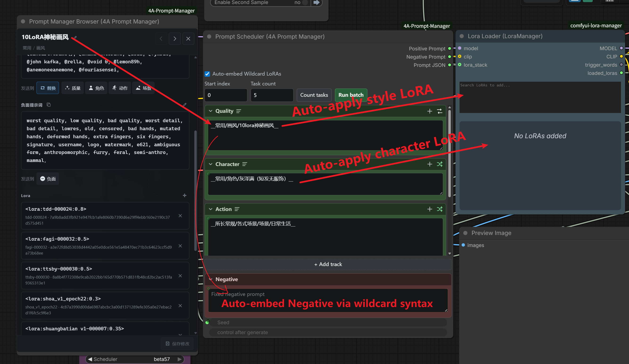Click Lora Loader model input port
Screen dimensions: 629x364
pyautogui.click(x=460, y=48)
